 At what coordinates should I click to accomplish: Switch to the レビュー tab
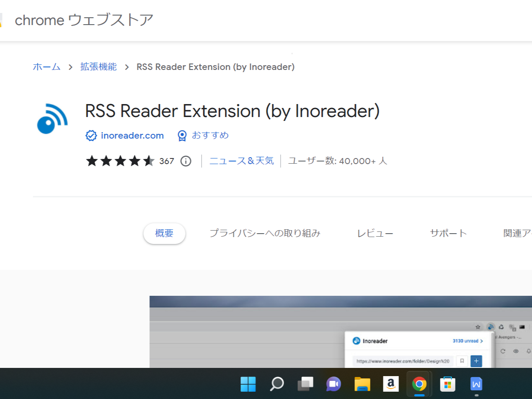[x=375, y=234]
